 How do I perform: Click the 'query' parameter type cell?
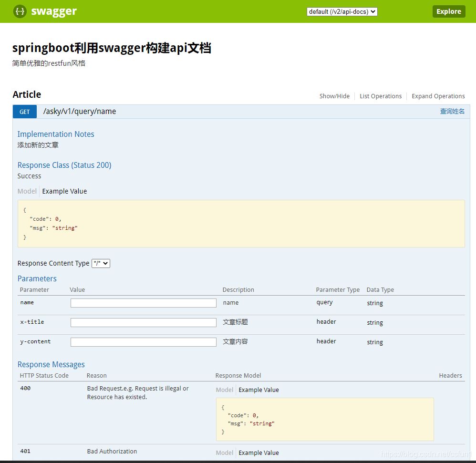[324, 302]
